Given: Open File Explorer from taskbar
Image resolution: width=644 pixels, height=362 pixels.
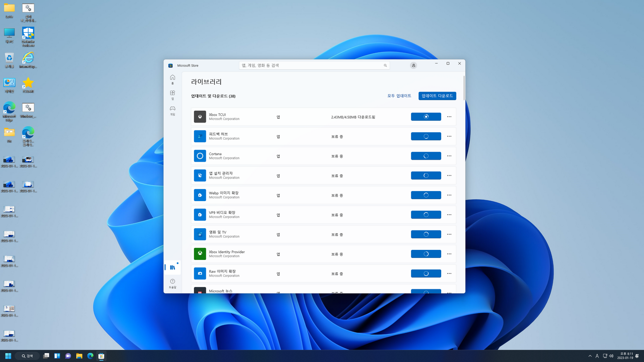Looking at the screenshot, I should 79,356.
